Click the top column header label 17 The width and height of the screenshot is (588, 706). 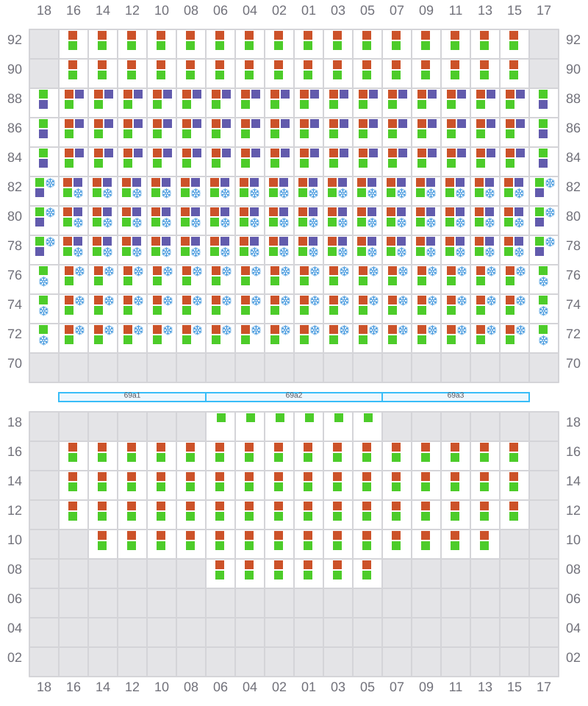point(544,10)
